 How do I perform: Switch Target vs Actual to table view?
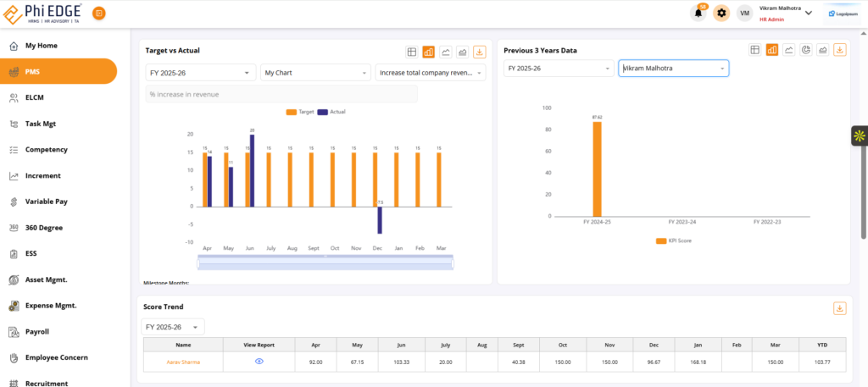tap(412, 52)
